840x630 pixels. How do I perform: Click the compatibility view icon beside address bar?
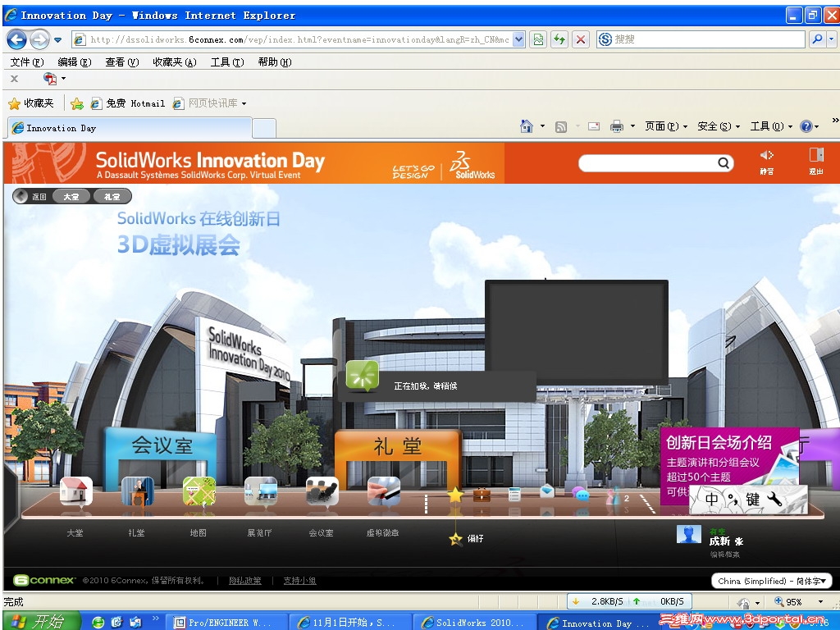tap(538, 39)
